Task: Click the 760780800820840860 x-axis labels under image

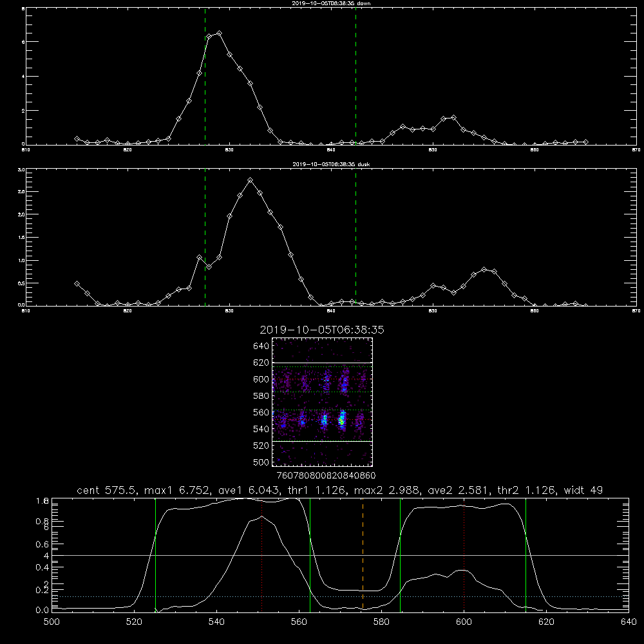Action: coord(326,476)
